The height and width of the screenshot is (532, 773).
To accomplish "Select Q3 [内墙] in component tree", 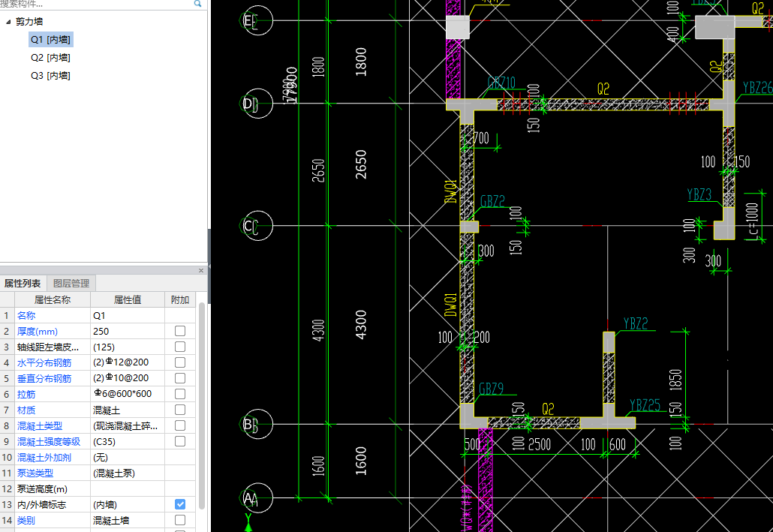I will pos(50,76).
